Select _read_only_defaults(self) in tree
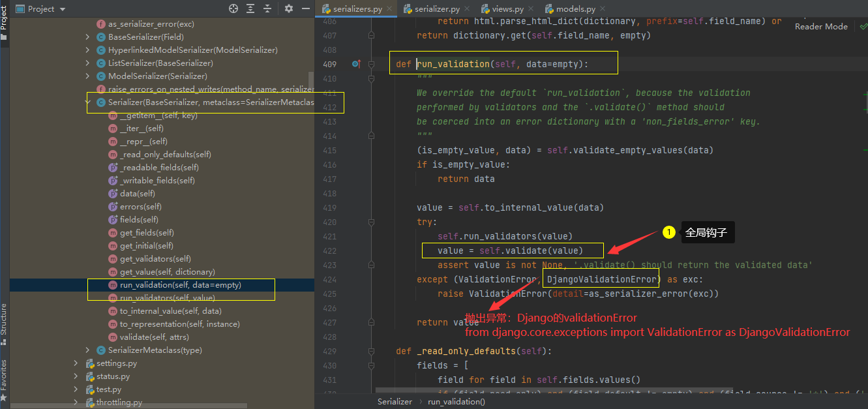868x409 pixels. (x=165, y=155)
